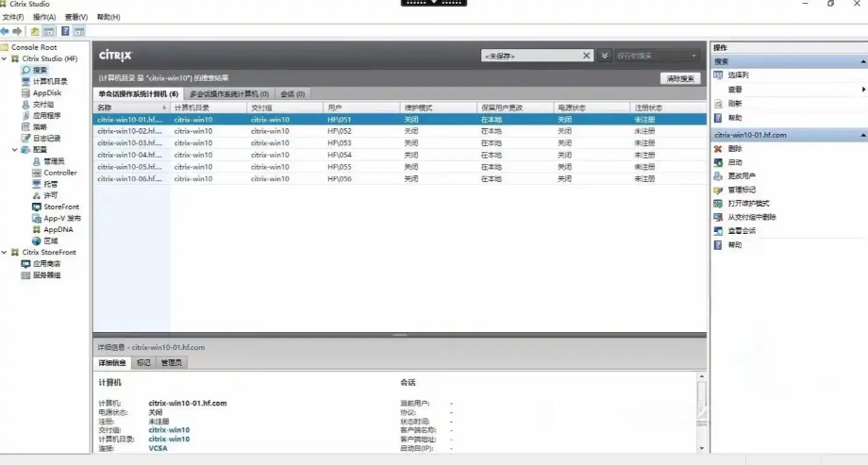This screenshot has height=465, width=868.
Task: Click 帮助 under citrix-win10-01.hf.com actions
Action: tap(735, 244)
